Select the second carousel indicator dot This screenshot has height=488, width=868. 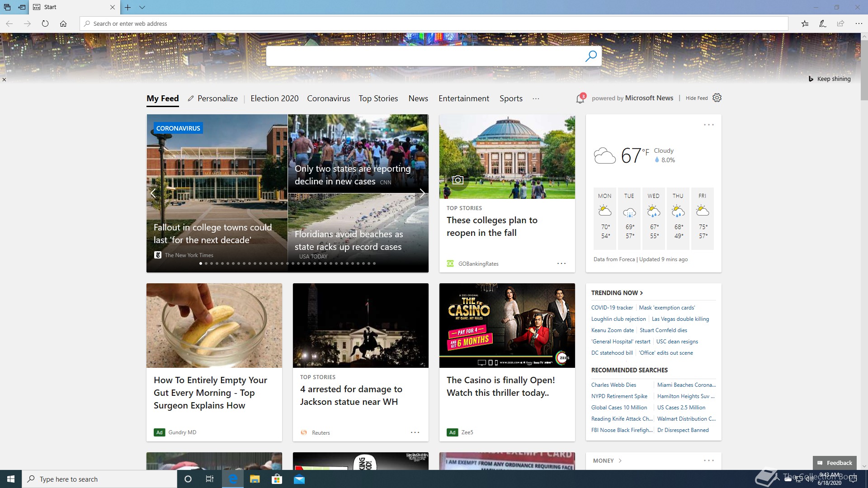206,263
